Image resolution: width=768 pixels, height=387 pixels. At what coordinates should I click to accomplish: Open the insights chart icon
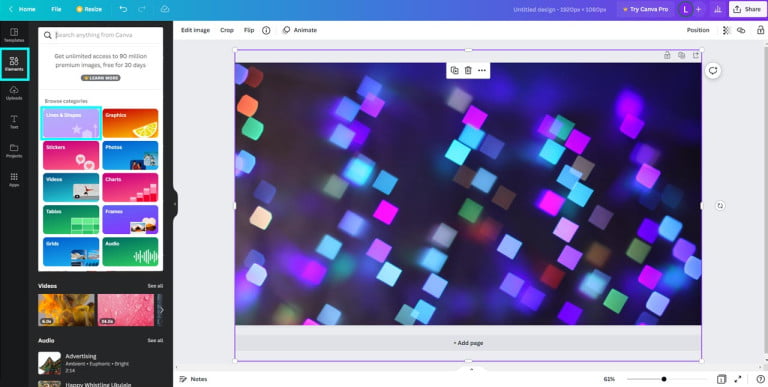pos(718,9)
